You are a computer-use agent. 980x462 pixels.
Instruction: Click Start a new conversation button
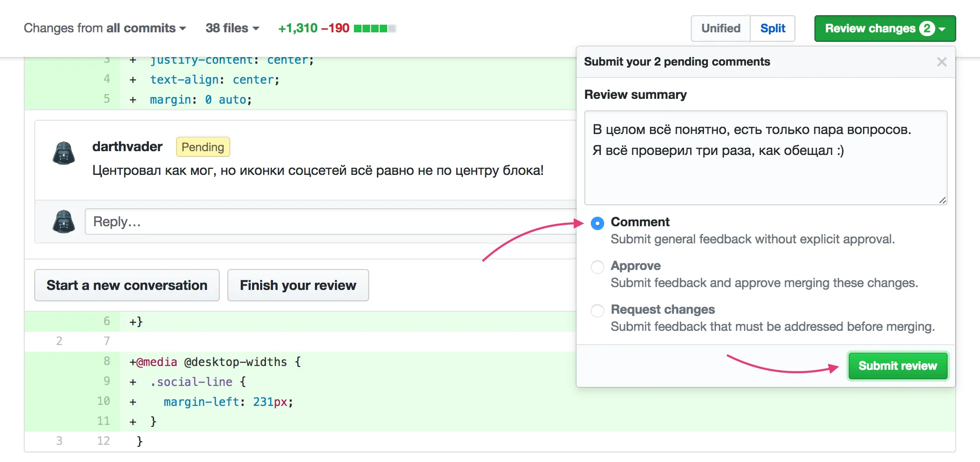(x=127, y=285)
